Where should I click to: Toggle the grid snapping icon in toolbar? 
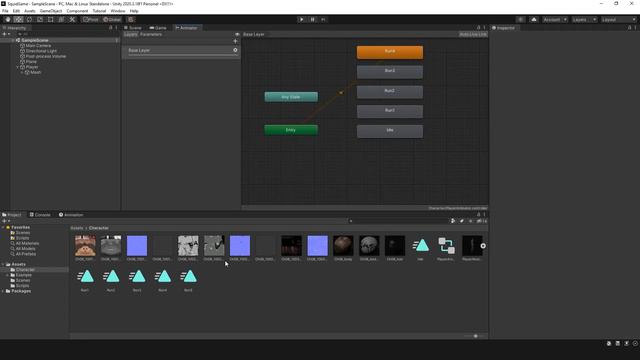tap(131, 20)
